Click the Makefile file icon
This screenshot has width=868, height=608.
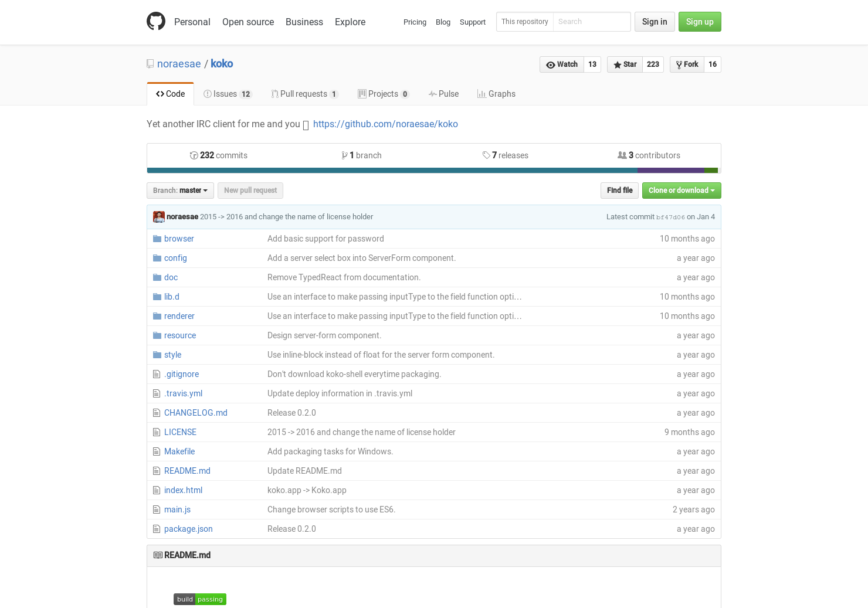click(157, 451)
